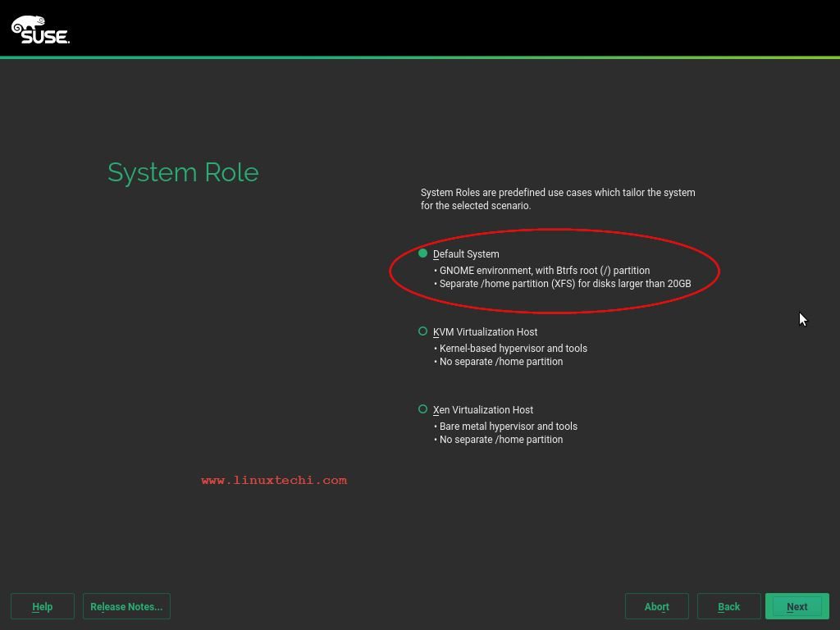The image size is (840, 630).
Task: Click the System Roles explanation paragraph
Action: [558, 199]
